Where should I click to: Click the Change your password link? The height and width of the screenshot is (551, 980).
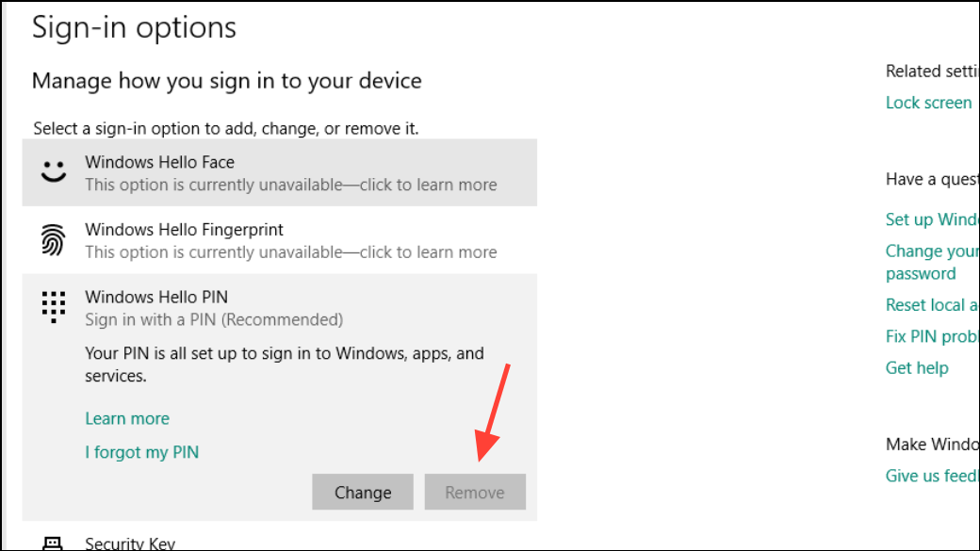[931, 261]
